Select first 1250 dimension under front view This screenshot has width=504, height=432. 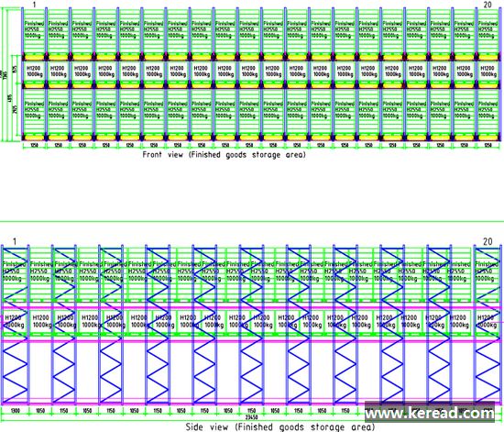click(35, 145)
